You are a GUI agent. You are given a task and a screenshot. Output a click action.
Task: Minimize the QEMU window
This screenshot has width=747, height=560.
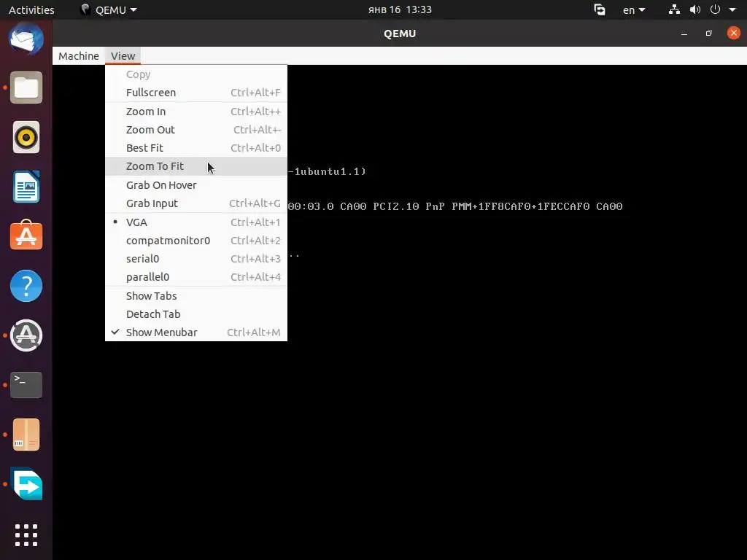pos(684,34)
